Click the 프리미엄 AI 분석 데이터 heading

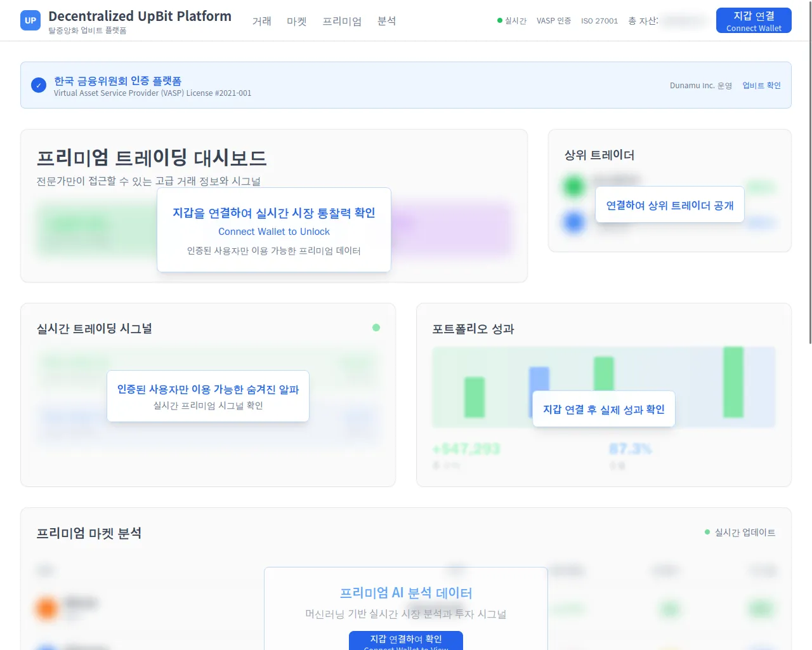[406, 593]
